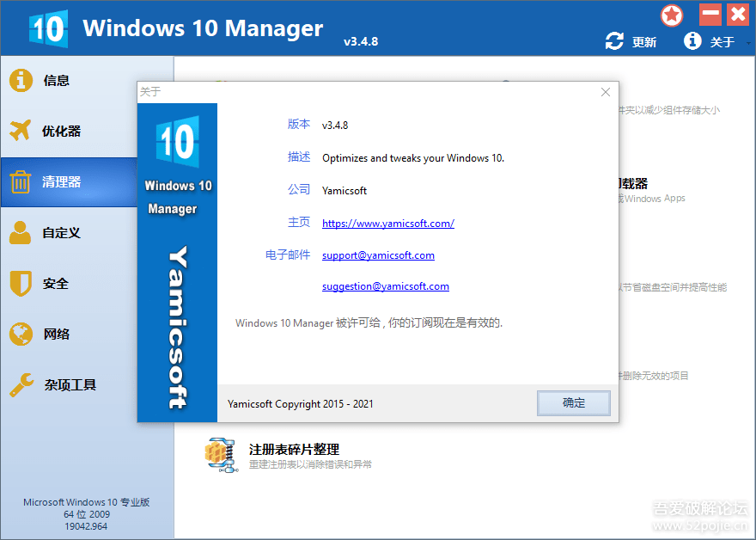
Task: Click the 'Microsoft Windows 10 专业版' system info text
Action: coord(86,502)
